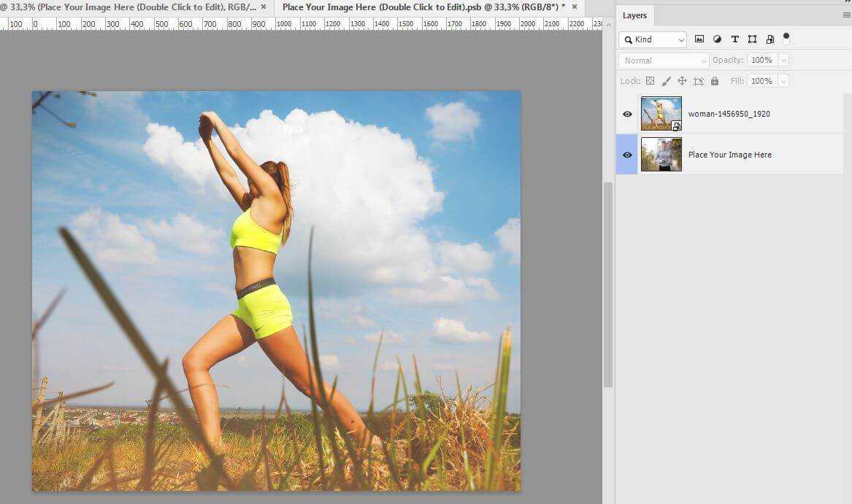Hide the Place Your Image Here layer
The width and height of the screenshot is (852, 504).
coord(627,155)
